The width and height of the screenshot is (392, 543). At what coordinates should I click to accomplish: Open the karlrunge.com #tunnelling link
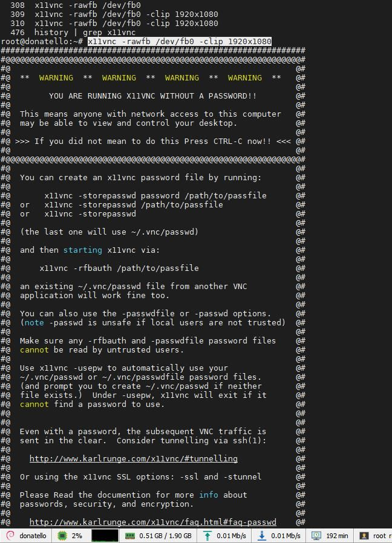pos(134,458)
